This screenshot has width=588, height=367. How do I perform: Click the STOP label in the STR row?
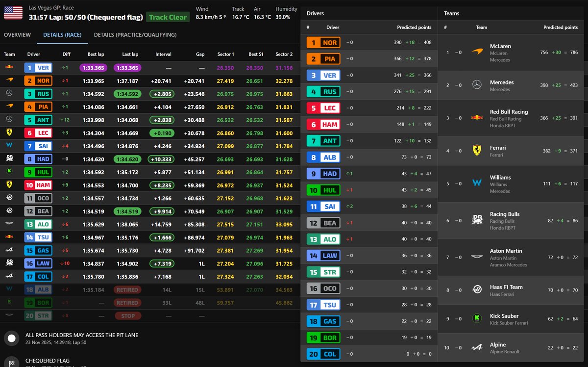(x=127, y=316)
